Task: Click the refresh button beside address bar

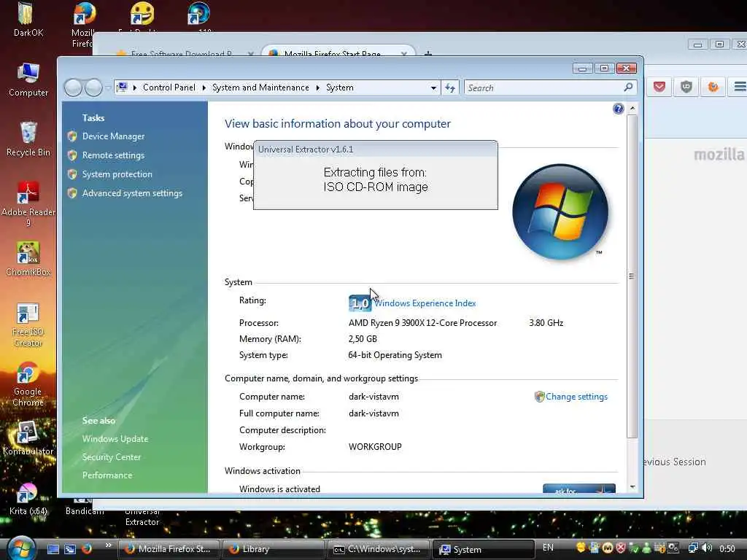Action: (x=450, y=88)
